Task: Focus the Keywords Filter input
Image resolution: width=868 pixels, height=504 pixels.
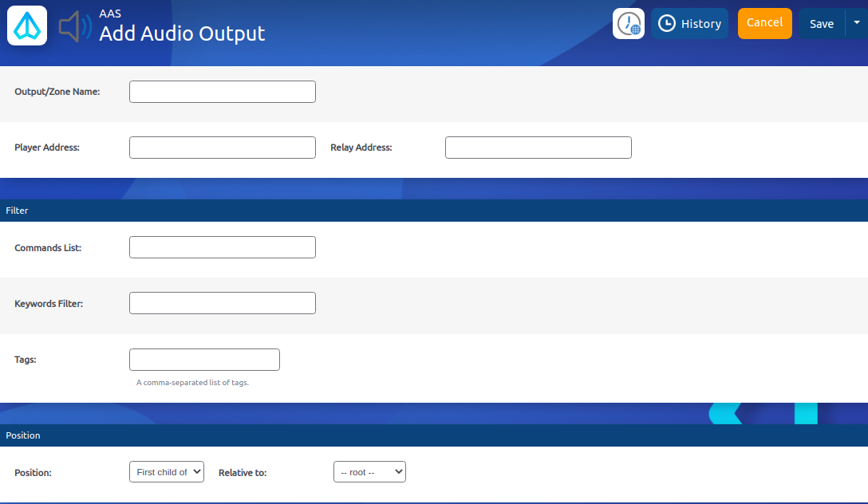Action: point(222,303)
